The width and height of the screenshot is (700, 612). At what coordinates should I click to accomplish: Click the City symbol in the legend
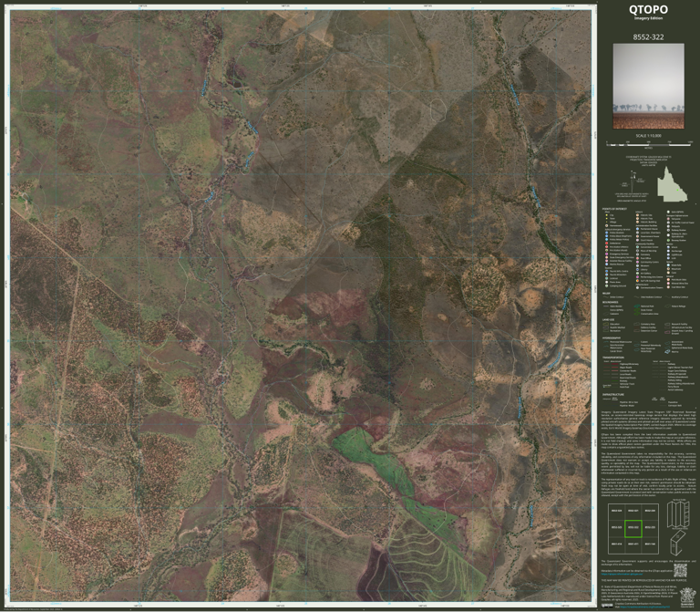click(607, 215)
